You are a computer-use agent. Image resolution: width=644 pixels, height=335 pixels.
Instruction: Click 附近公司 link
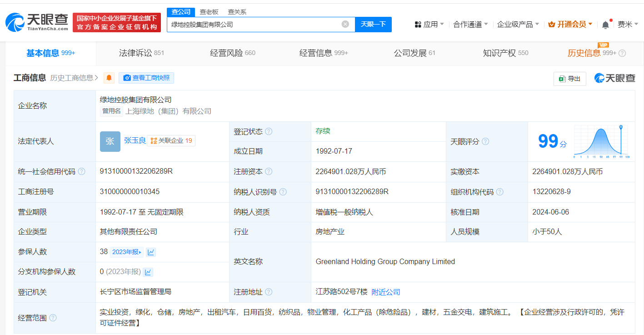point(386,292)
